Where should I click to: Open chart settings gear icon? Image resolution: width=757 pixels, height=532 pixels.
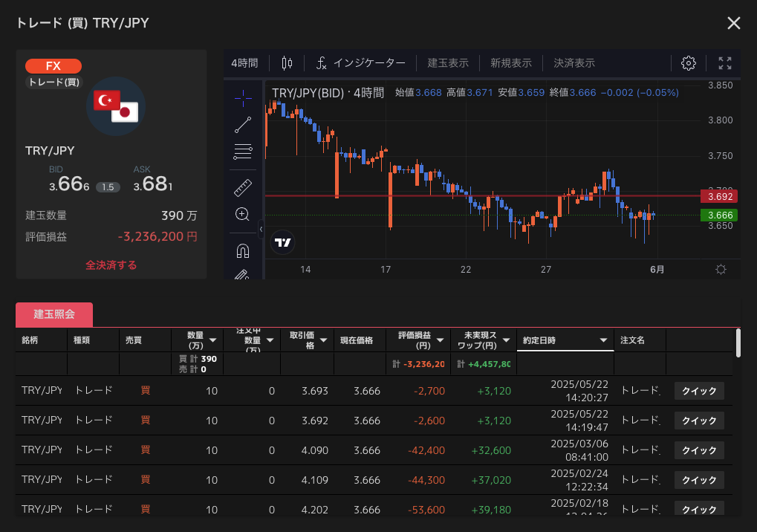689,63
